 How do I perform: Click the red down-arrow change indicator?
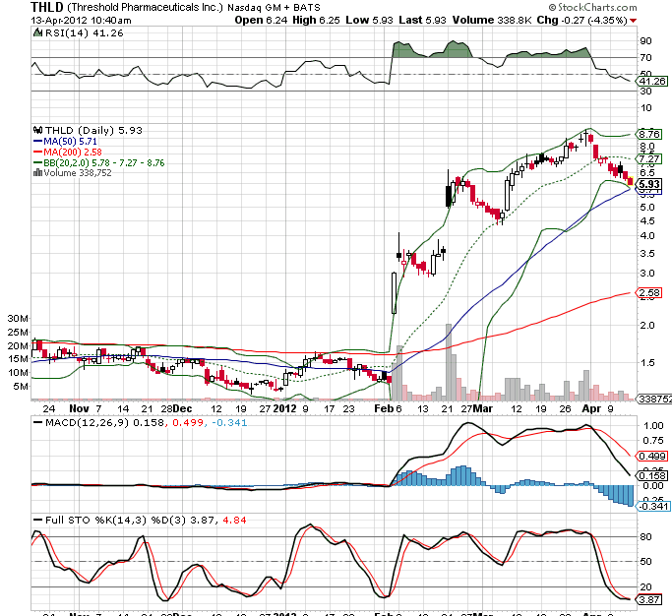tap(633, 21)
